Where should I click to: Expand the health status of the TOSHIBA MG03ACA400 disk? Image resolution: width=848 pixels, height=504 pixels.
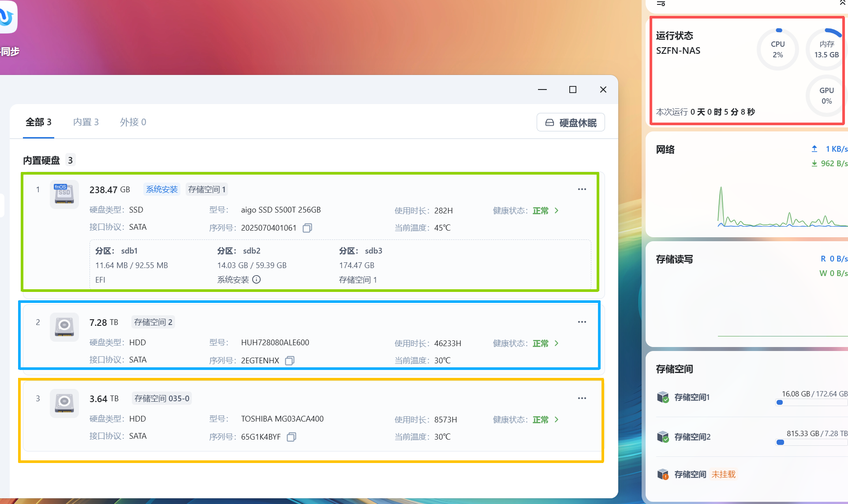tap(557, 420)
